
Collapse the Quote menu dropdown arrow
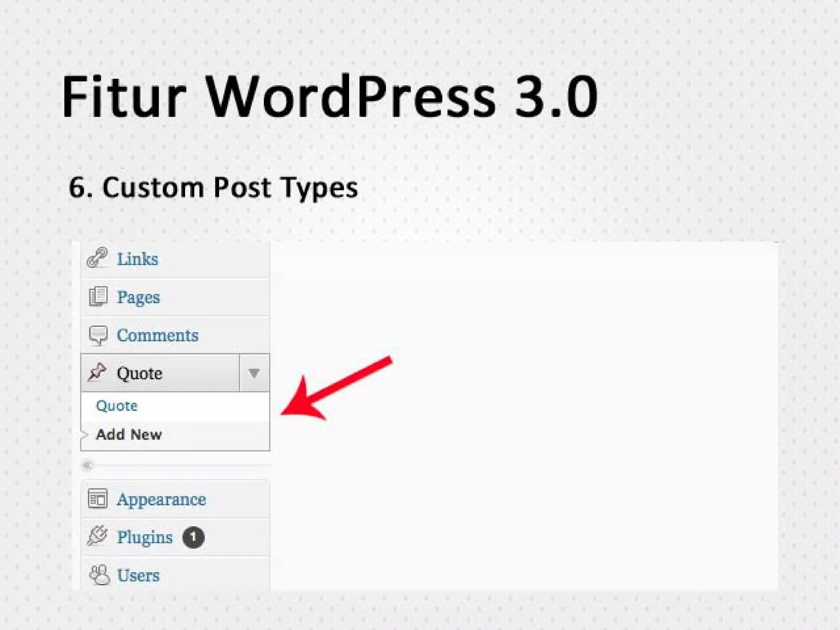click(x=254, y=373)
